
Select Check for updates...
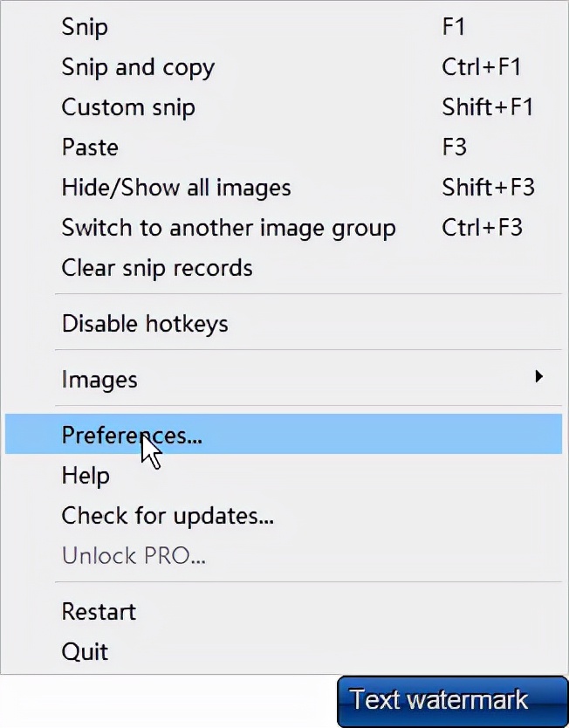pyautogui.click(x=168, y=516)
